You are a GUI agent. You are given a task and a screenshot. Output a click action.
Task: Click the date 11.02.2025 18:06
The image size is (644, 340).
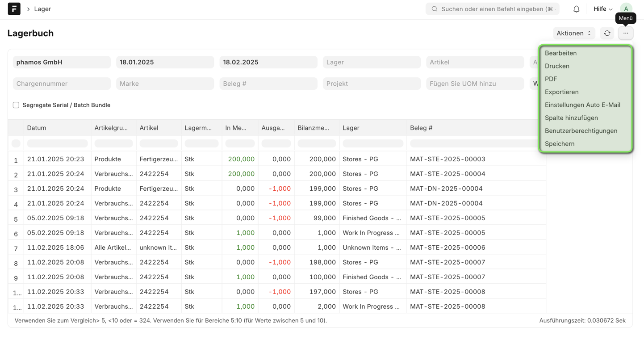coord(57,248)
